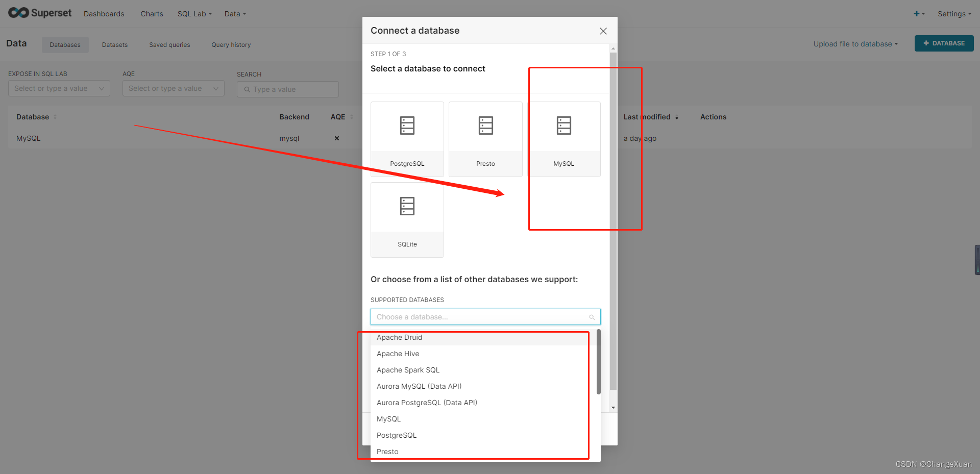
Task: Click the dialog scrollbar up arrow
Action: 613,48
